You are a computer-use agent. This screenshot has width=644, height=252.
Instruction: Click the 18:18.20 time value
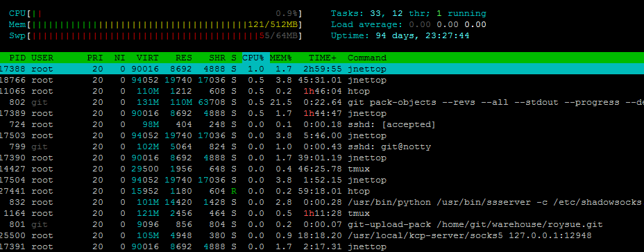pos(319,235)
